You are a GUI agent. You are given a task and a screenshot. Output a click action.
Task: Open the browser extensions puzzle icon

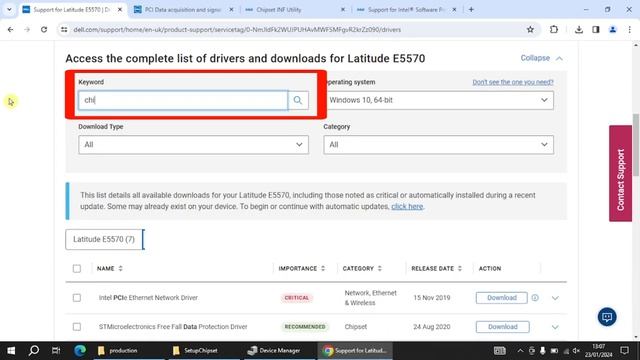click(x=554, y=29)
